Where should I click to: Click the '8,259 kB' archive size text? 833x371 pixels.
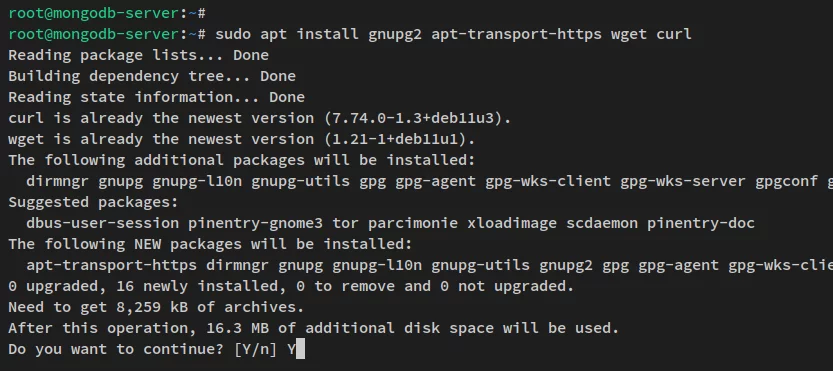[x=152, y=308]
